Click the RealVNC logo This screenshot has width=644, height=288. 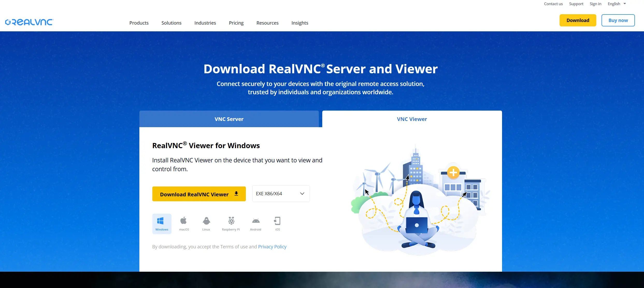pos(29,22)
